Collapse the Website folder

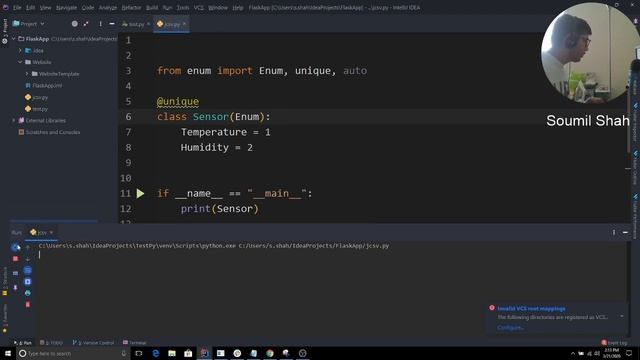point(20,62)
